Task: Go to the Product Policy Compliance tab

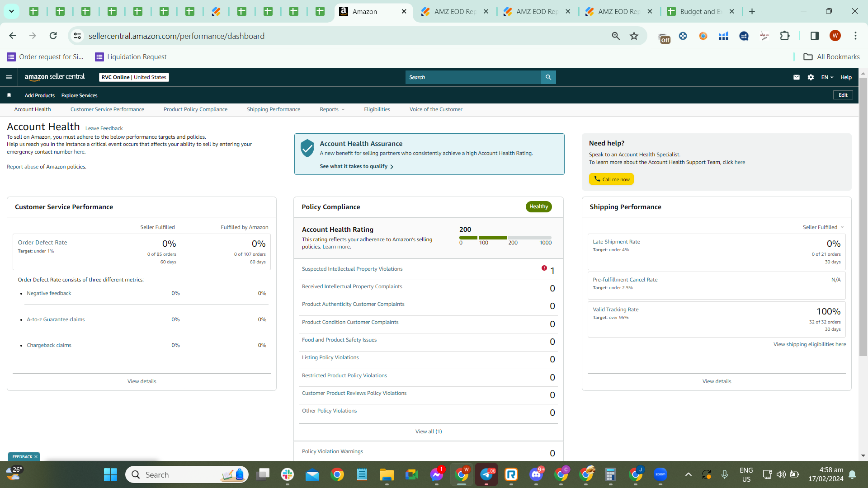Action: (195, 109)
